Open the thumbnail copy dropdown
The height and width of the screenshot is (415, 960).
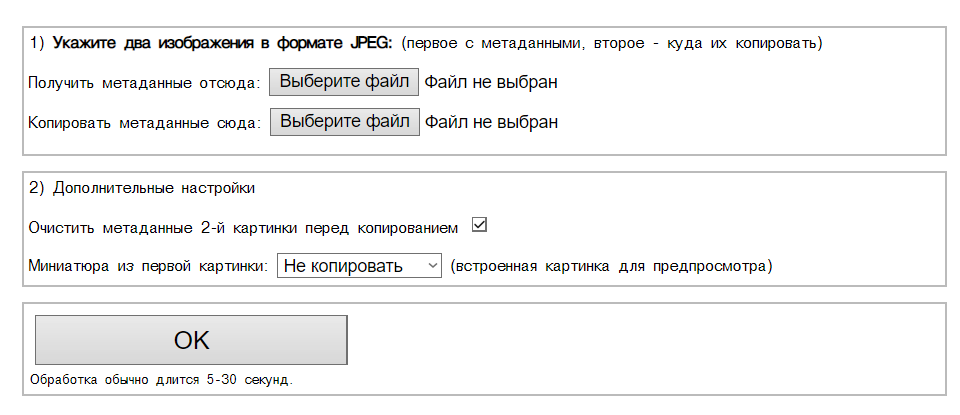359,266
